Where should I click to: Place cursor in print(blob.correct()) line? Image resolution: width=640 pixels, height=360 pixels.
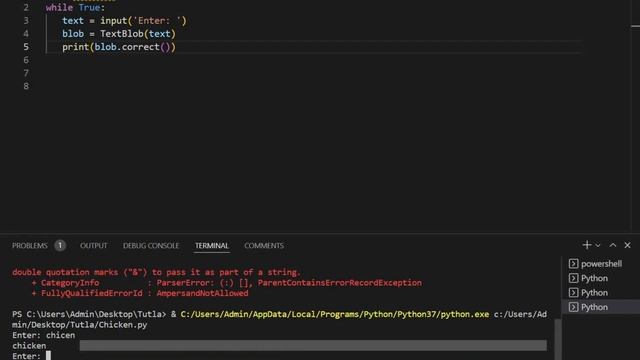pyautogui.click(x=119, y=47)
